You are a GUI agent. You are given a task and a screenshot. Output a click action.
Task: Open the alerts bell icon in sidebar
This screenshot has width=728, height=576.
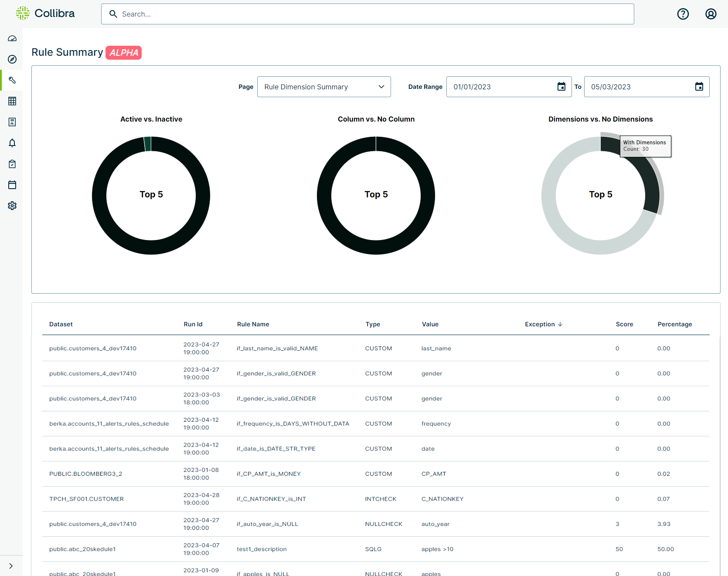click(x=12, y=143)
